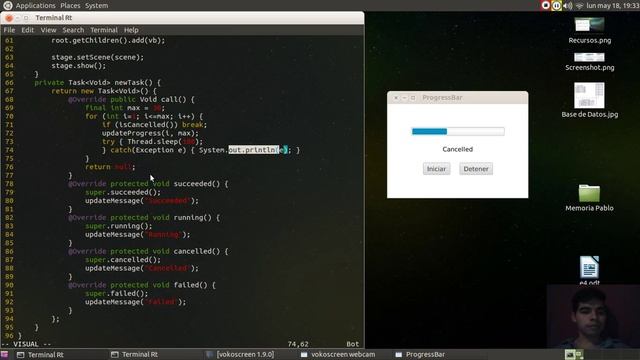Image resolution: width=640 pixels, height=360 pixels.
Task: Open the terminal Edit menu
Action: click(27, 30)
